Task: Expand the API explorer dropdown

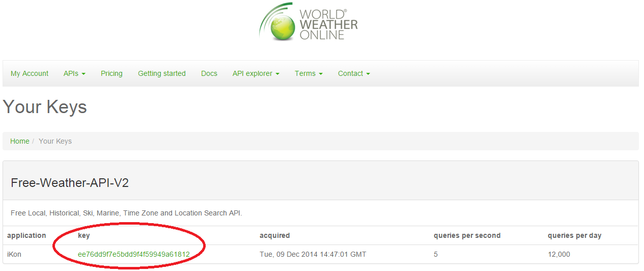Action: point(256,73)
